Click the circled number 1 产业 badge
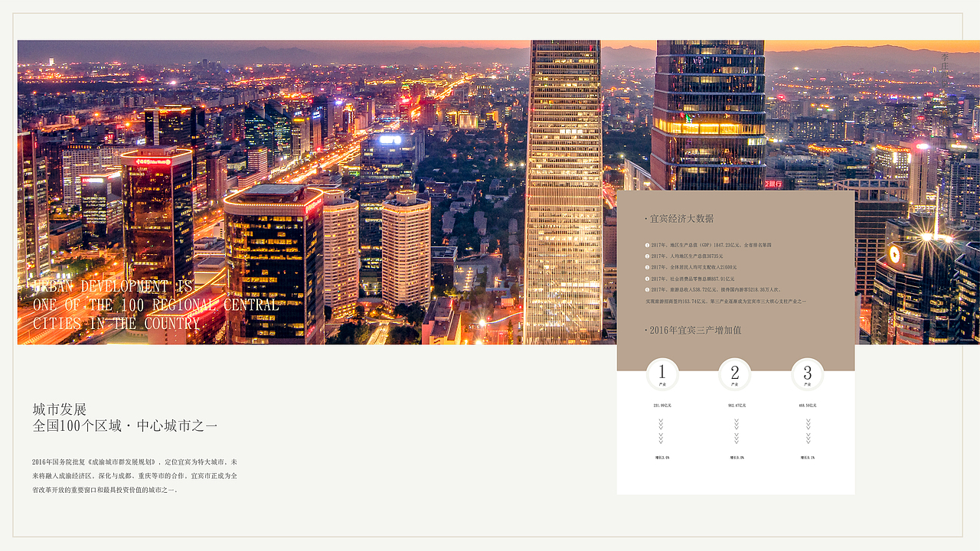Viewport: 980px width, 551px height. tap(662, 374)
